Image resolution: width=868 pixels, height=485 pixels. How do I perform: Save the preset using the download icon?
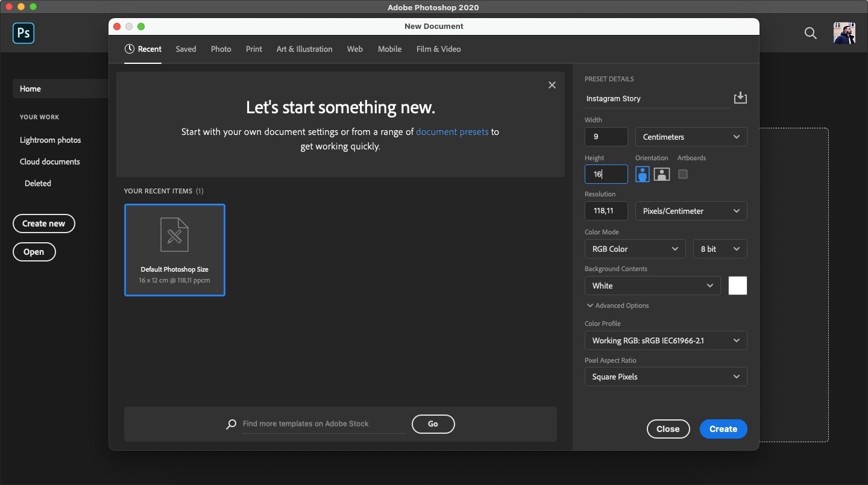(x=740, y=98)
